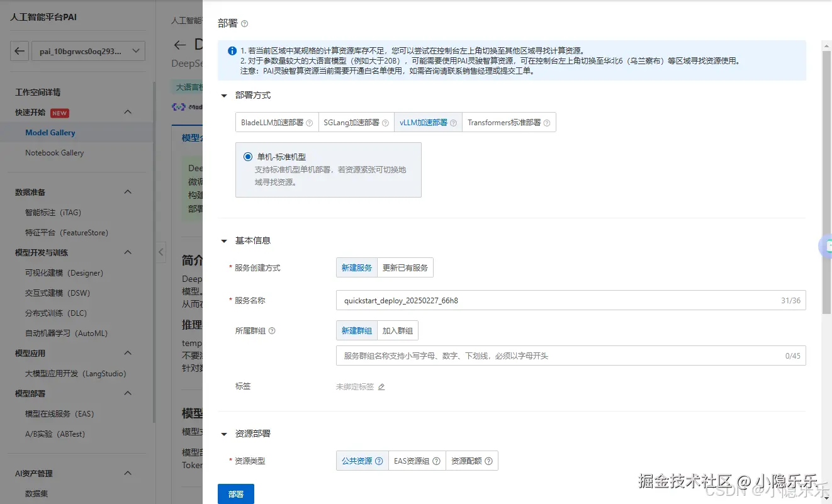Switch service creation to 更新已有服务
The height and width of the screenshot is (504, 832).
pos(405,267)
